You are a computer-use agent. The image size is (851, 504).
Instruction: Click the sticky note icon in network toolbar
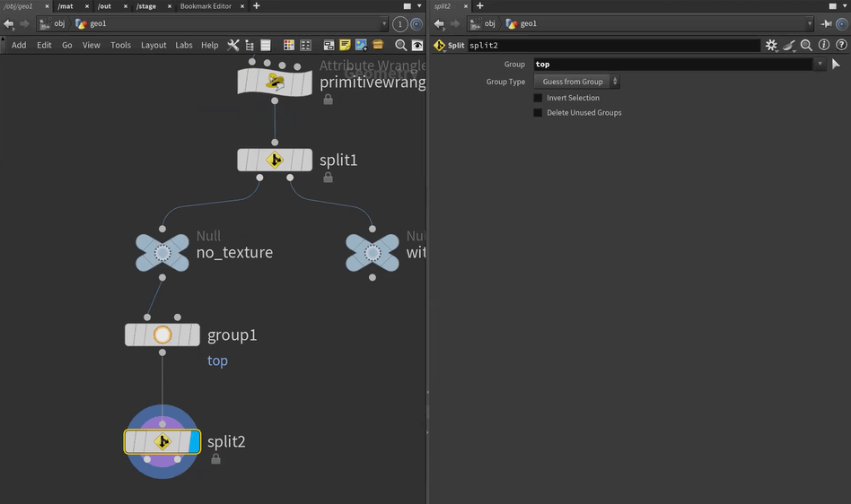tap(345, 45)
